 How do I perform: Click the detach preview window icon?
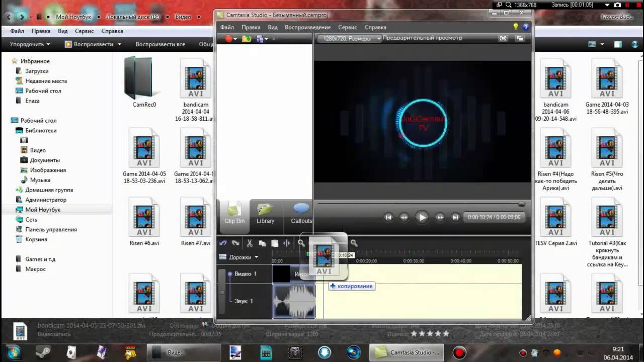(x=520, y=38)
